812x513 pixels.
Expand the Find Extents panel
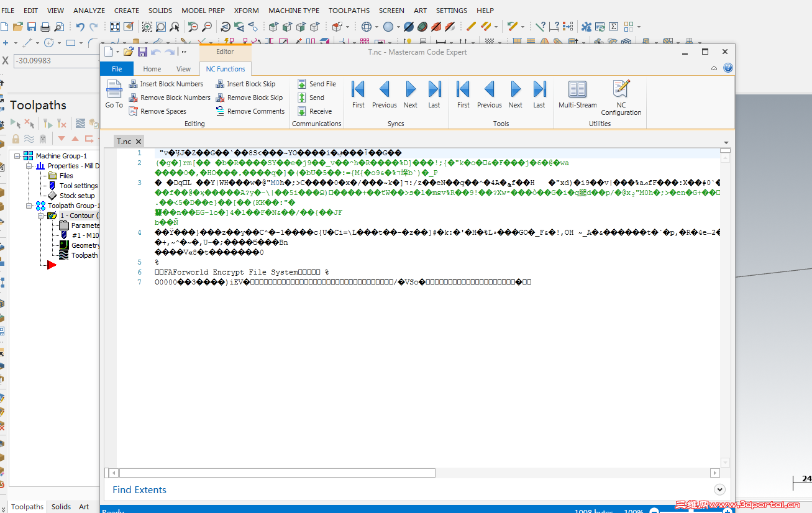(x=719, y=489)
